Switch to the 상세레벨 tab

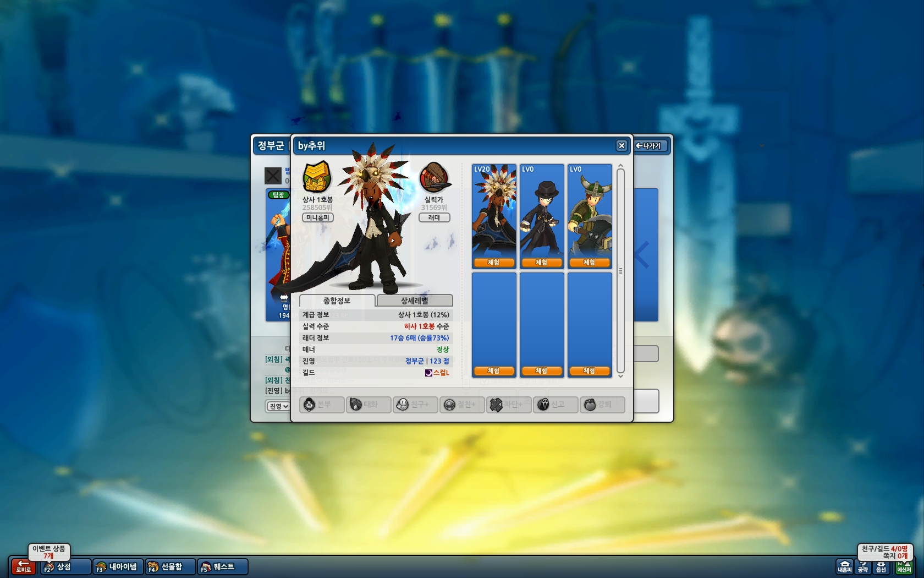click(415, 301)
